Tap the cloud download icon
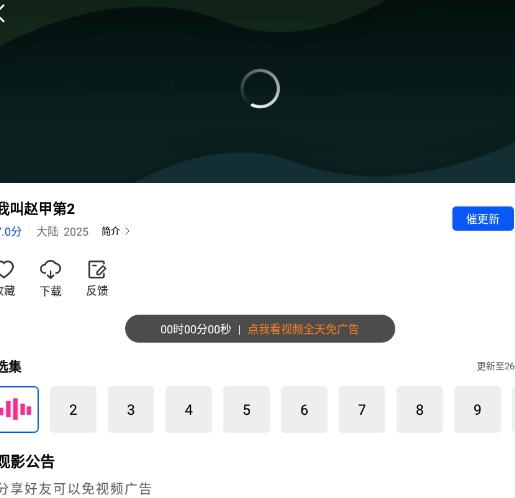Viewport: 515px width, 498px height. [x=50, y=269]
